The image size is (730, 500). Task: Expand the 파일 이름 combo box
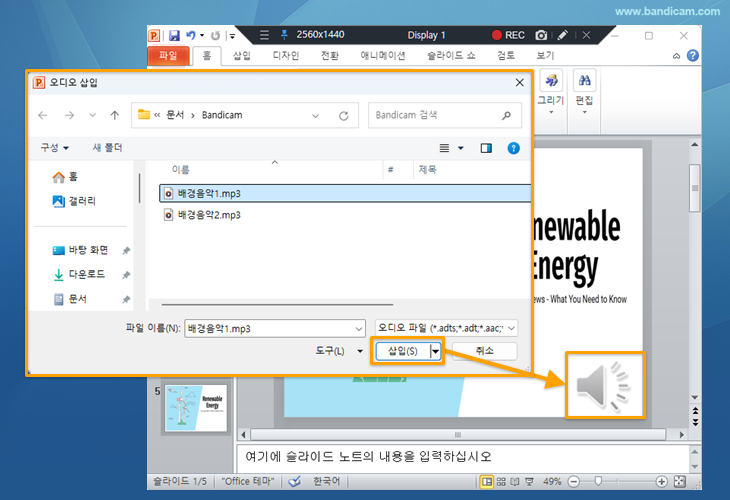pyautogui.click(x=359, y=329)
